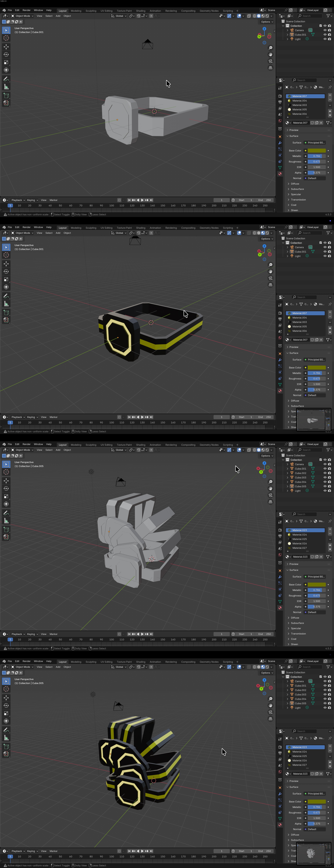334x868 pixels.
Task: Disable Light render camera icon in top screenshot
Action: pos(329,39)
